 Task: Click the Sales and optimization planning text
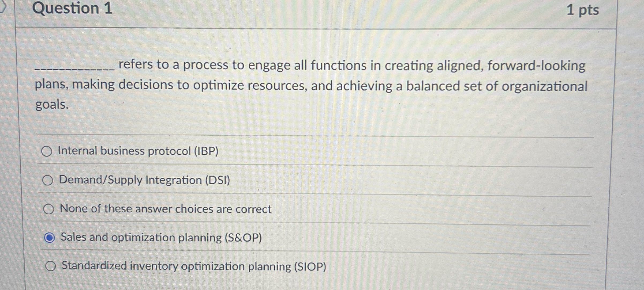click(161, 238)
